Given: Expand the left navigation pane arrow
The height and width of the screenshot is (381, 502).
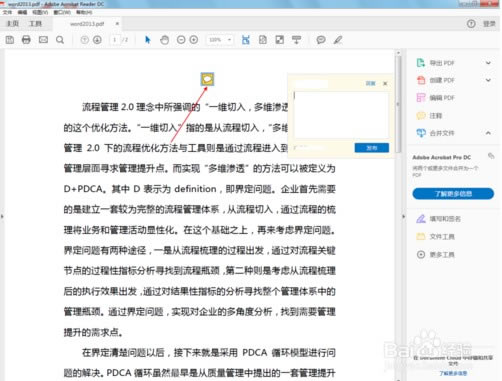Looking at the screenshot, I should point(2,217).
